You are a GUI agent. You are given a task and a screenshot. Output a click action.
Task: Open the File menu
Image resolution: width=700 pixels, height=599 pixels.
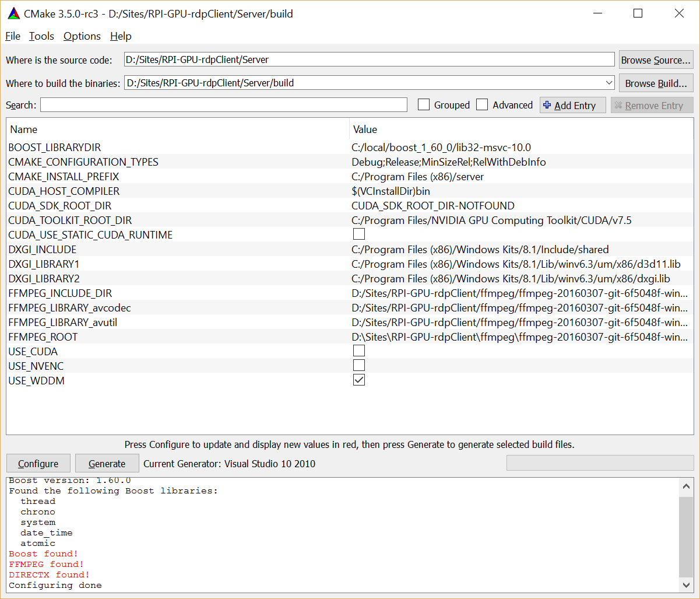(13, 36)
